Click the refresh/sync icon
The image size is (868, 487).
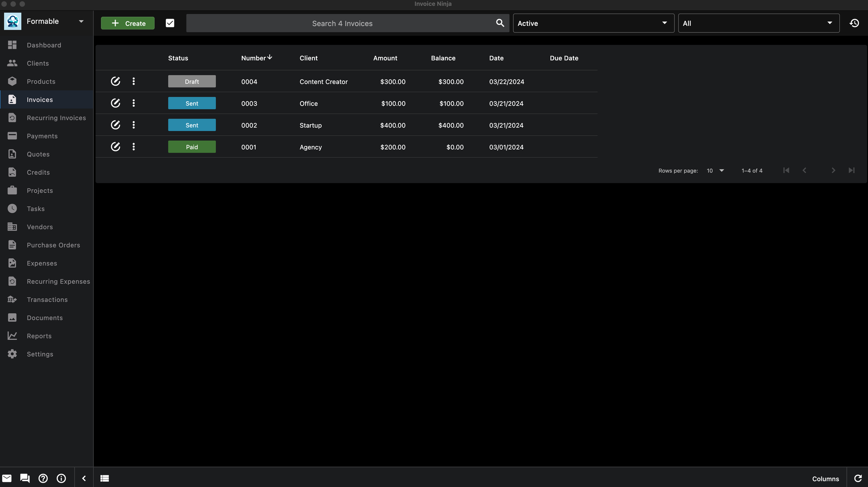[x=857, y=478]
